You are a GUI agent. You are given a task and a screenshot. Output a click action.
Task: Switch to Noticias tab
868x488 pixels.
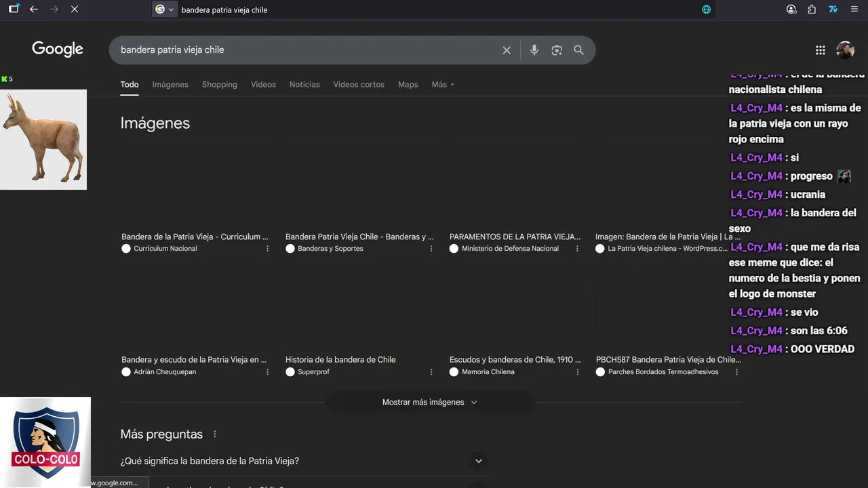click(x=304, y=85)
